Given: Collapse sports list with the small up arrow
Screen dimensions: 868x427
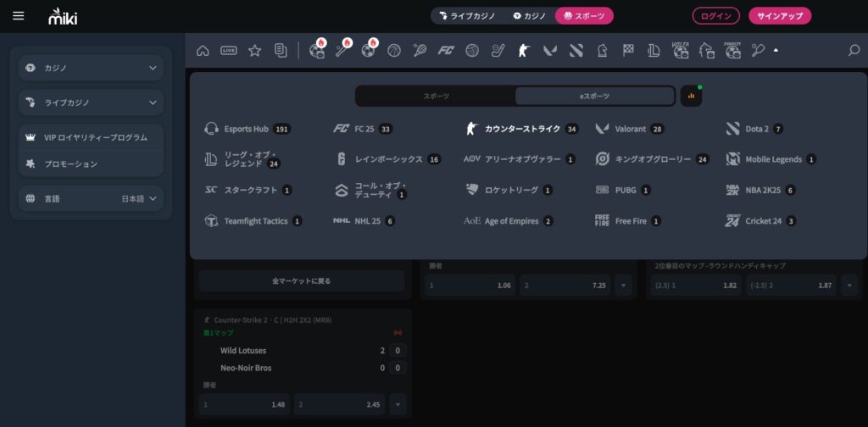Looking at the screenshot, I should tap(776, 50).
